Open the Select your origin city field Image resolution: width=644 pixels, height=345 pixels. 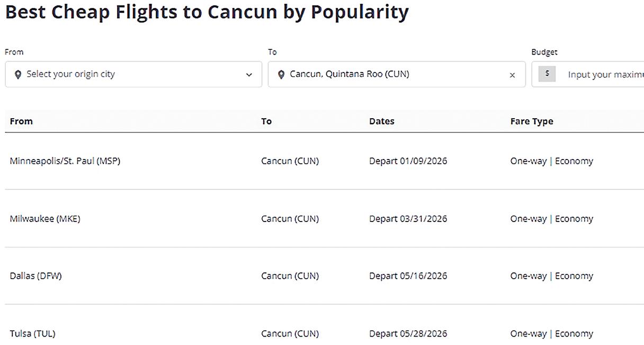point(132,74)
